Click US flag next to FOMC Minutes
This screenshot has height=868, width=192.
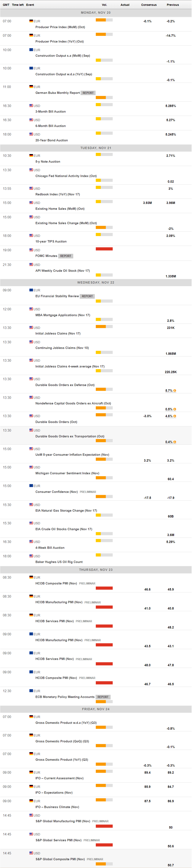click(x=31, y=250)
